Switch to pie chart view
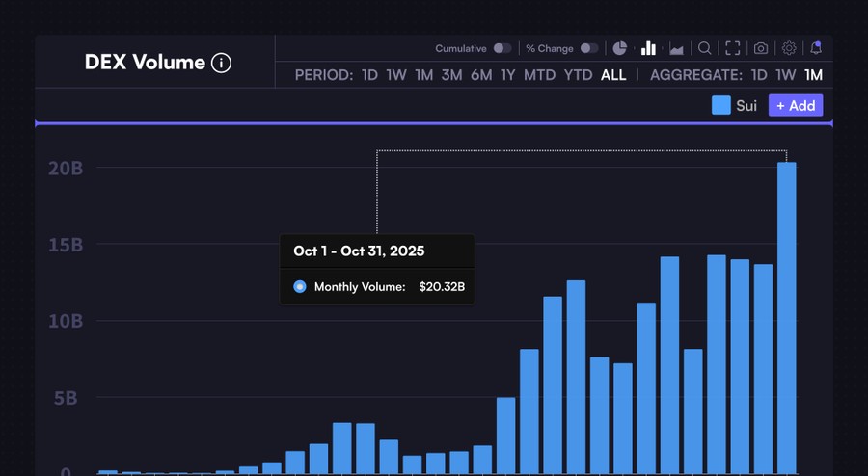Screen dimensions: 868x476 [x=619, y=48]
